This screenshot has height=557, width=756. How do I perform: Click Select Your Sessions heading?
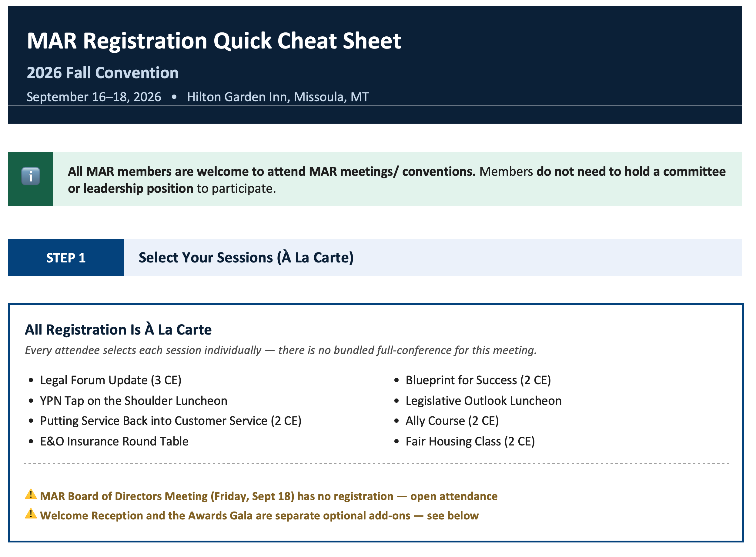[246, 258]
